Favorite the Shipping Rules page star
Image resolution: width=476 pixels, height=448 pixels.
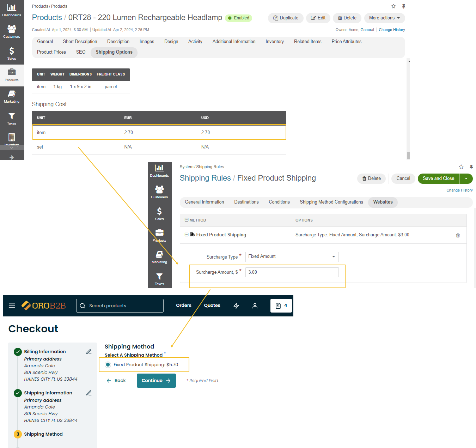461,167
